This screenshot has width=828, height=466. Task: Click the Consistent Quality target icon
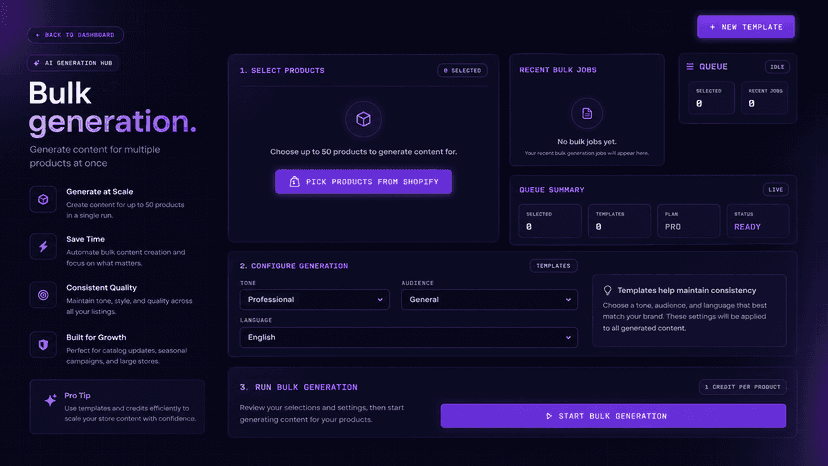(x=43, y=295)
